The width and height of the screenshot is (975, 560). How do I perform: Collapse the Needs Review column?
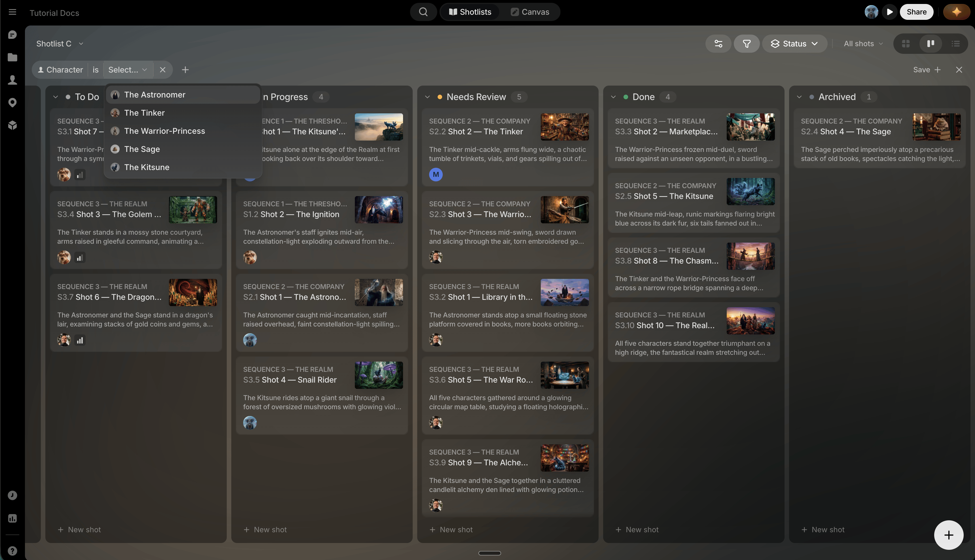click(427, 97)
